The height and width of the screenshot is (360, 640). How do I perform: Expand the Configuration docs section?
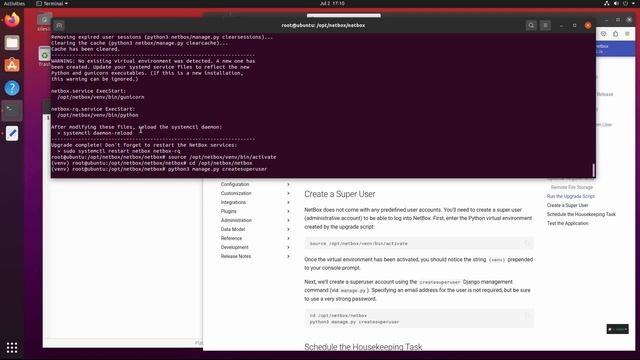point(288,184)
